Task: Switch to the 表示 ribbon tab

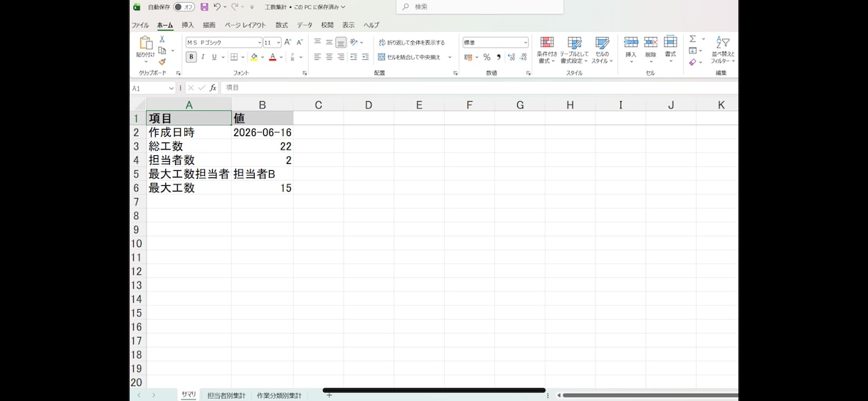Action: point(349,25)
